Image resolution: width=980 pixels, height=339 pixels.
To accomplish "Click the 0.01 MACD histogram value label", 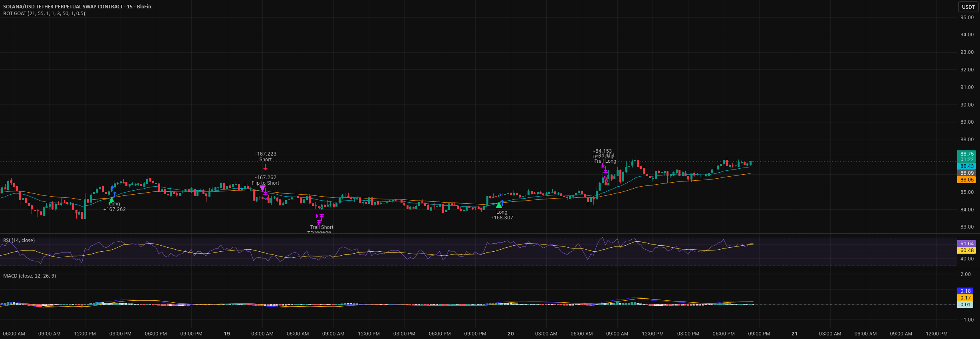I will point(965,305).
